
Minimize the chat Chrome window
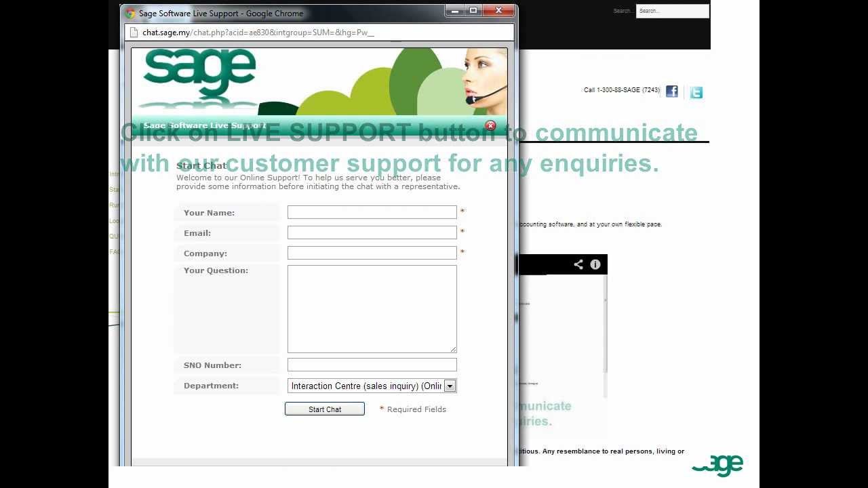(455, 10)
